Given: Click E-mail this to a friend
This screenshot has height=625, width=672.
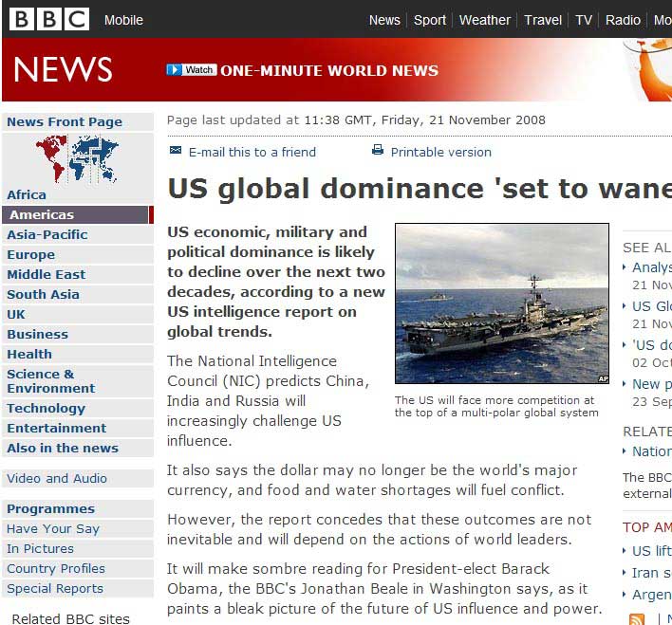Looking at the screenshot, I should click(252, 152).
